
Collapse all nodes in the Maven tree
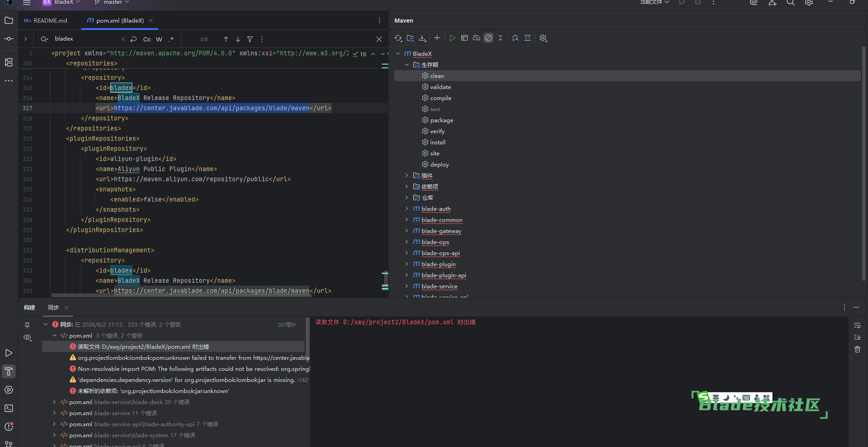tap(500, 38)
